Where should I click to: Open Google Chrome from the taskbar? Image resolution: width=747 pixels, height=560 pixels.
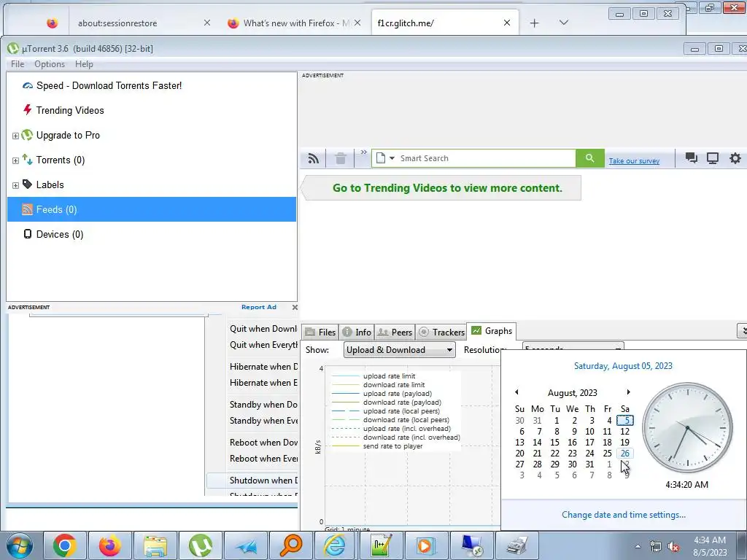click(x=64, y=545)
